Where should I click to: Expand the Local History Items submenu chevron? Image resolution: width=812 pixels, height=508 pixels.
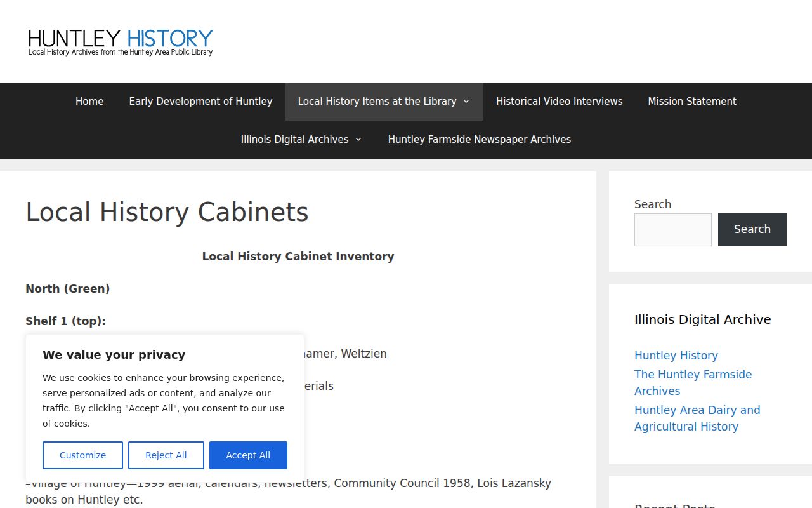click(x=466, y=102)
